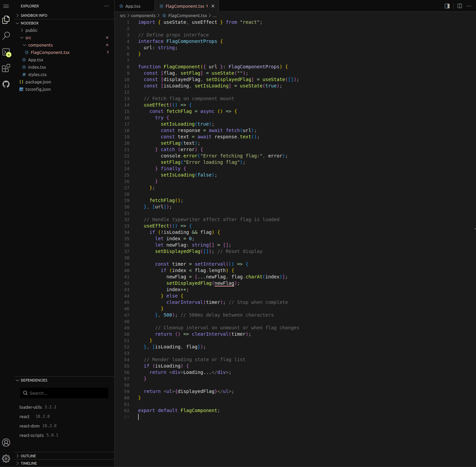Collapse the src folder
Viewport: 476px width, 467px height.
(64, 38)
